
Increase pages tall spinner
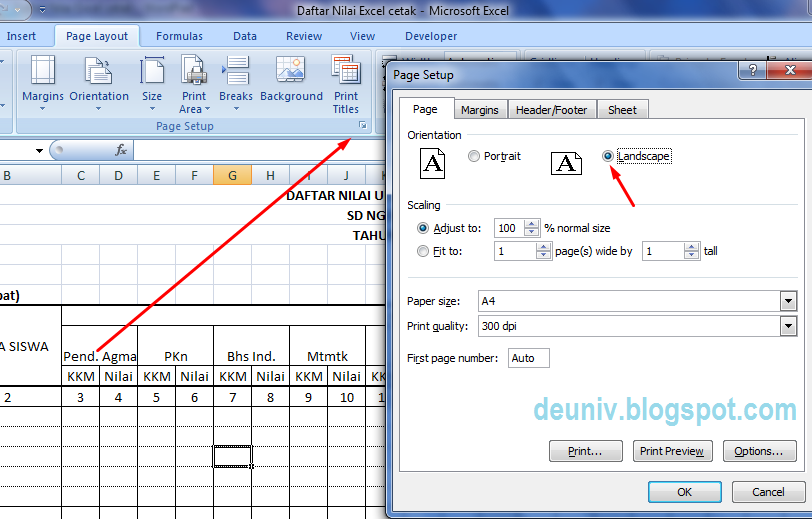tap(691, 247)
